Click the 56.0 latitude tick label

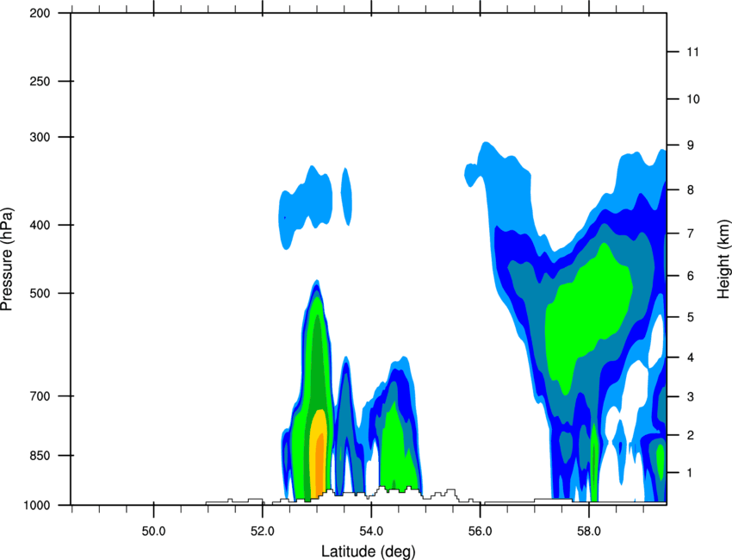[x=481, y=532]
